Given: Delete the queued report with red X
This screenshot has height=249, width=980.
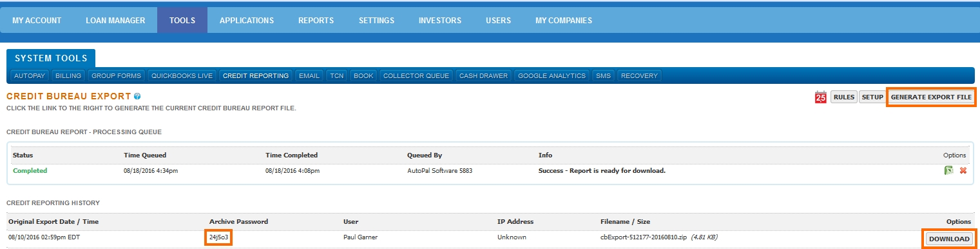Looking at the screenshot, I should (963, 171).
